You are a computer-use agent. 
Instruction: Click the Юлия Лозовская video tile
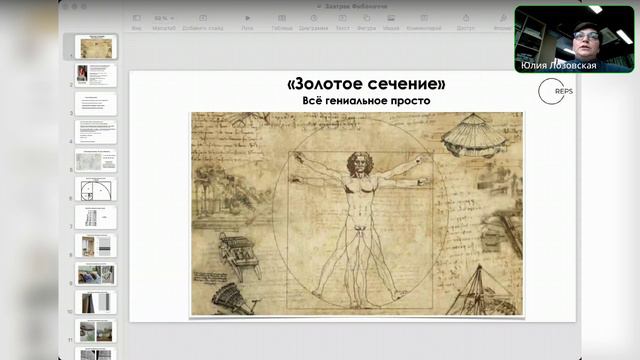[575, 39]
